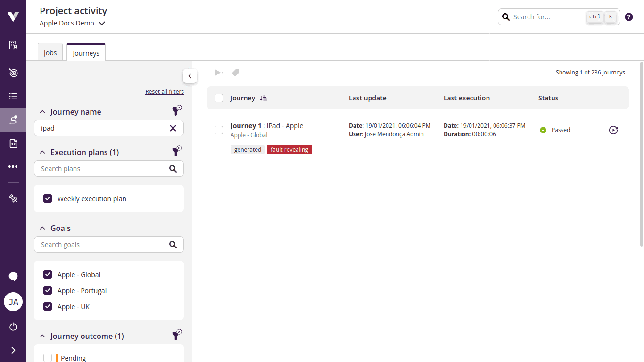Open the Journey 1 : iPad - Apple entry
The height and width of the screenshot is (362, 644).
click(x=267, y=126)
